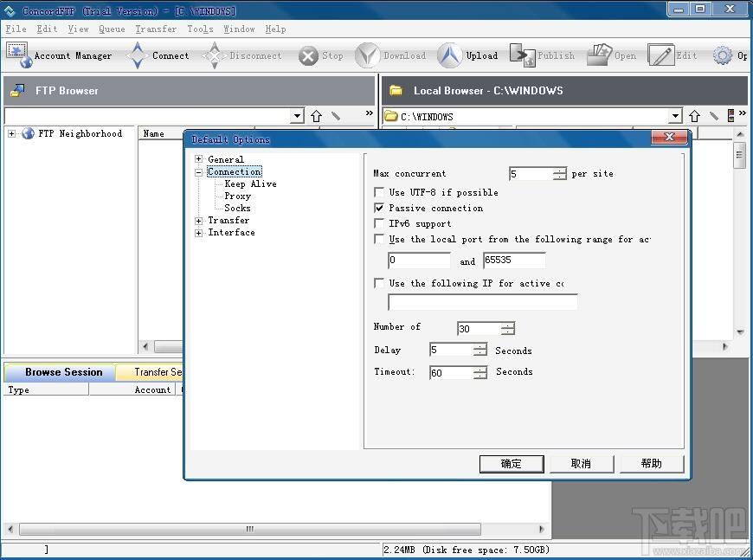This screenshot has width=753, height=560.
Task: Click the 确定 confirm button
Action: (512, 464)
